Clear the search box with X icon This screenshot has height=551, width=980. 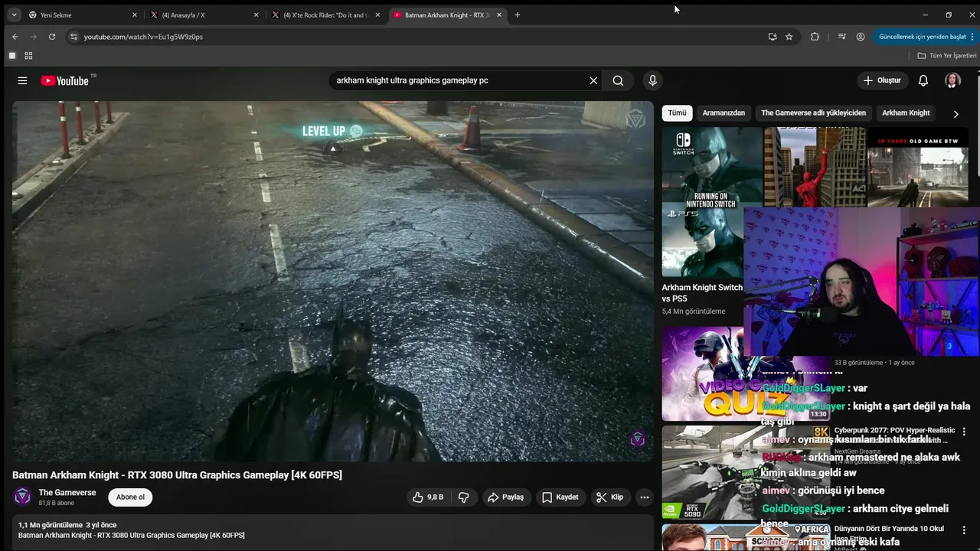593,80
